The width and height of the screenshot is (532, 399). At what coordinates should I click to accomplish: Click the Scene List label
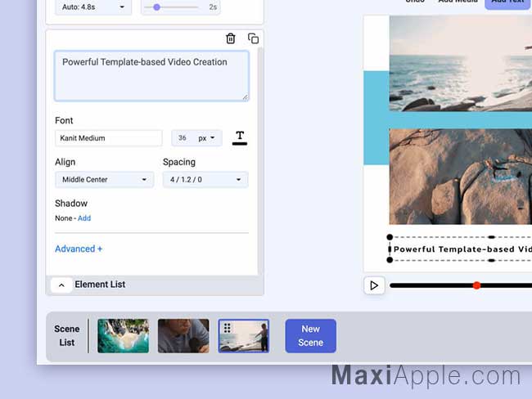point(67,336)
